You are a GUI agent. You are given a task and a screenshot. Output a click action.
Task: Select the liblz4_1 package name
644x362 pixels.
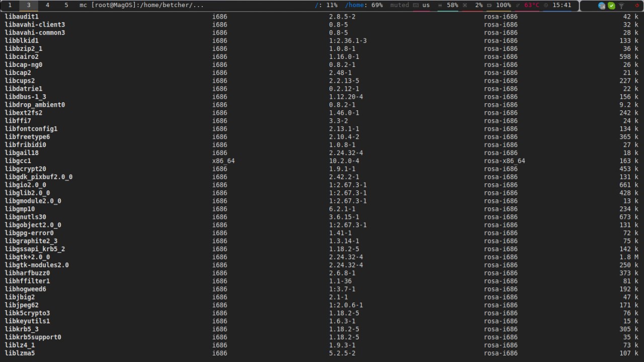point(20,345)
